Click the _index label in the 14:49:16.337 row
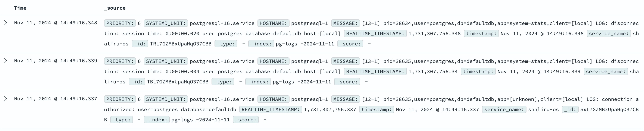Screen dimensions: 644x131 [x=157, y=119]
